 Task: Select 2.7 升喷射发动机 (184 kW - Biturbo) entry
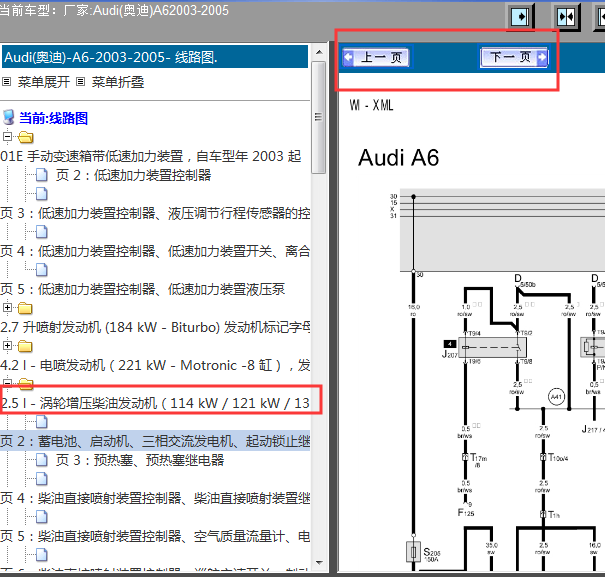pyautogui.click(x=155, y=327)
